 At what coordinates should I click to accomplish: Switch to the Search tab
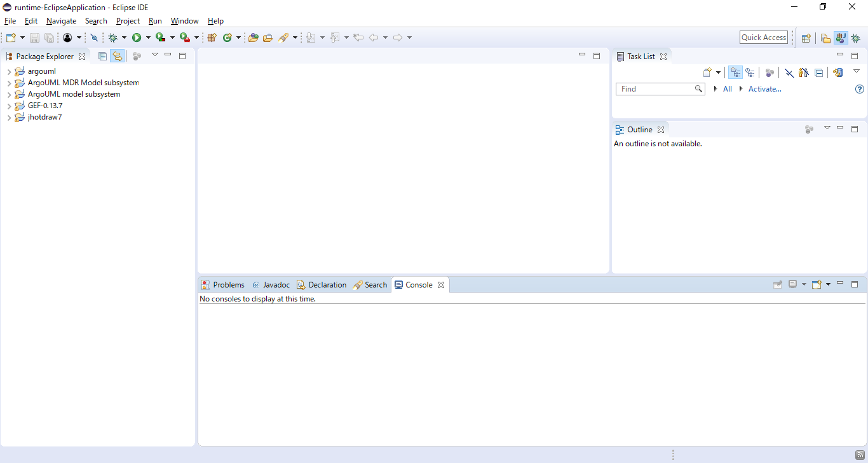click(x=370, y=285)
